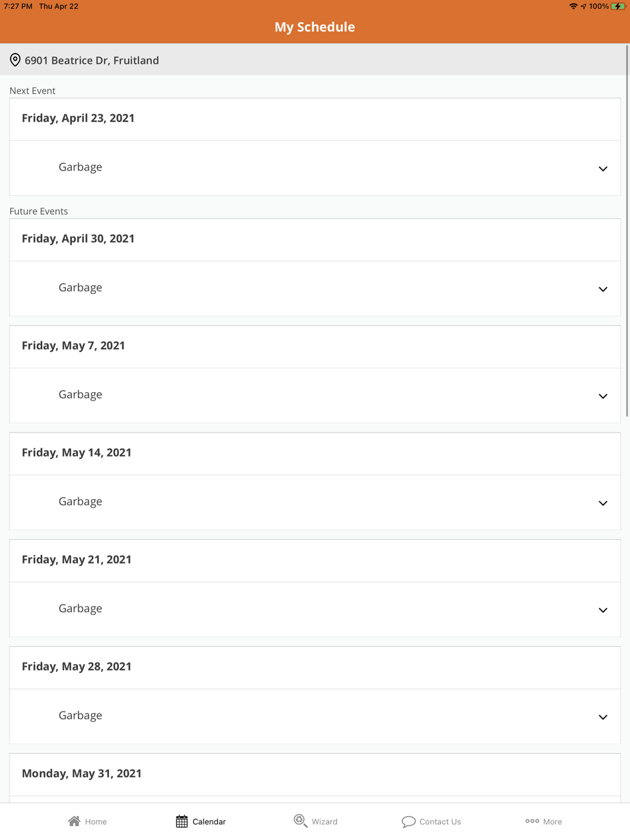Tap the Wi-Fi icon in status bar
This screenshot has width=630, height=840.
(573, 6)
